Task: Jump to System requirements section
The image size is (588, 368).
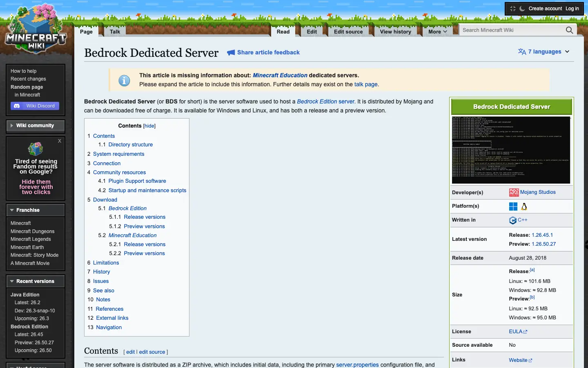Action: (118, 154)
